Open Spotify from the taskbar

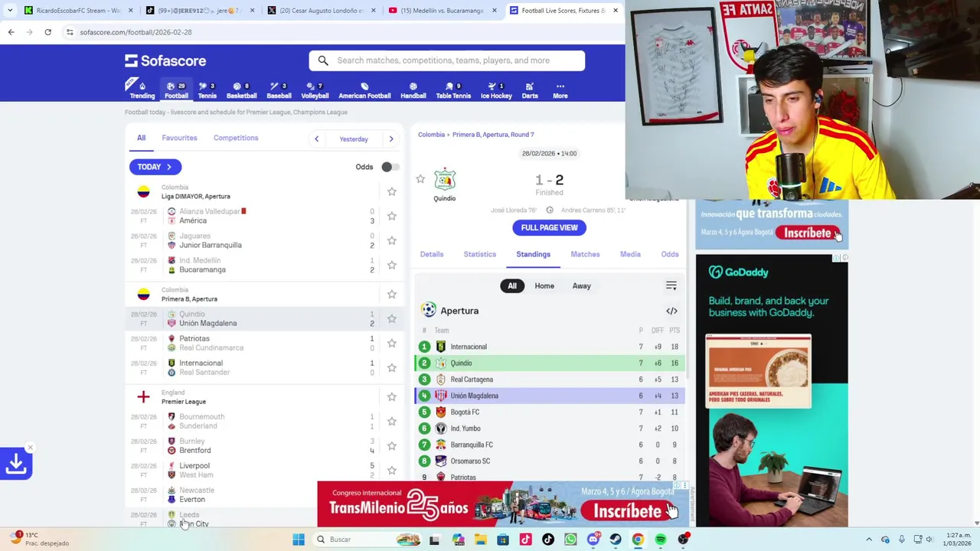point(661,540)
